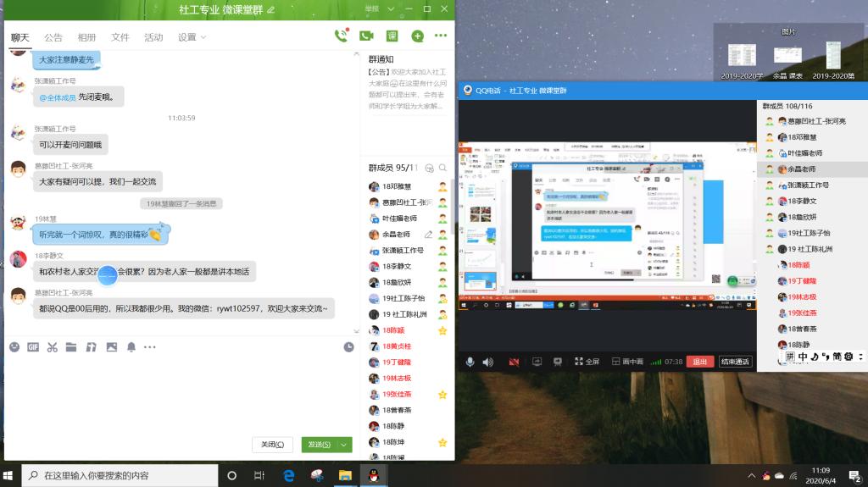
Task: Open the green classroom (课) icon
Action: coord(392,36)
